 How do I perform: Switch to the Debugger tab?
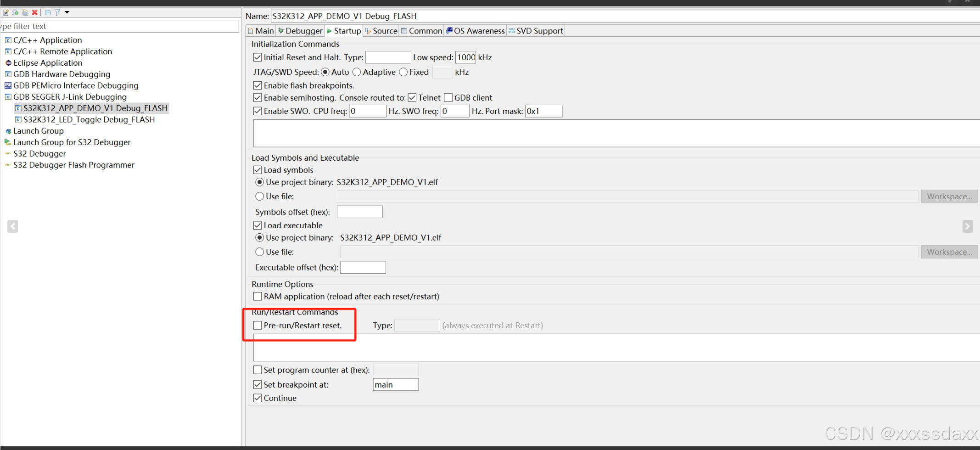(x=300, y=31)
